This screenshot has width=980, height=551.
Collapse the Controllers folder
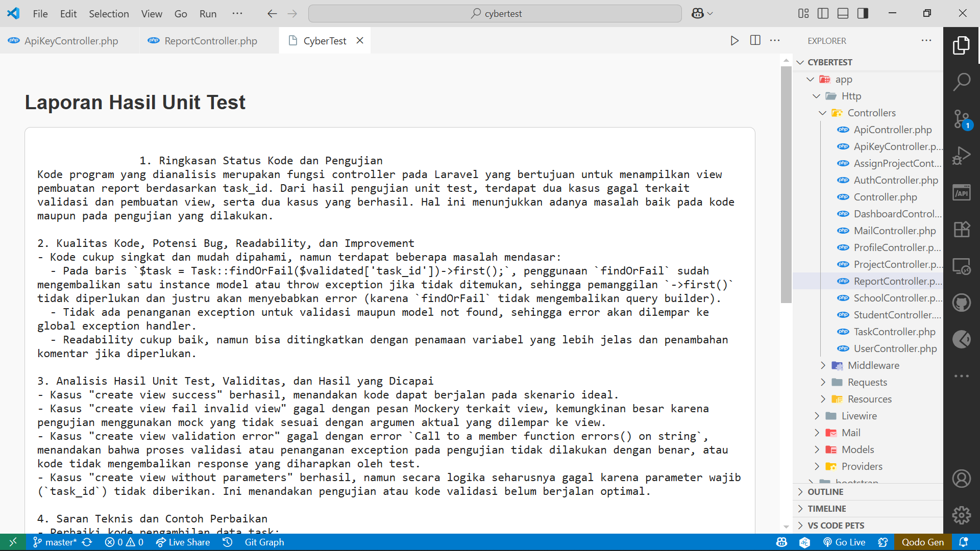871,113
